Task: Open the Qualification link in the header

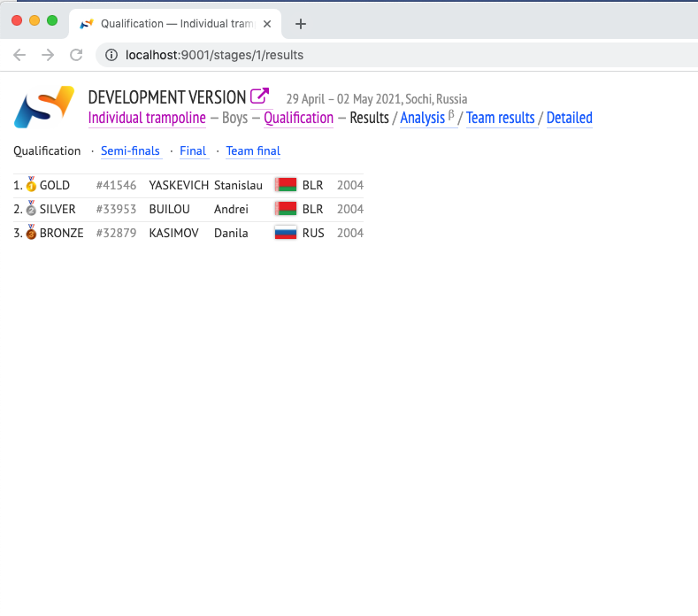Action: coord(299,118)
